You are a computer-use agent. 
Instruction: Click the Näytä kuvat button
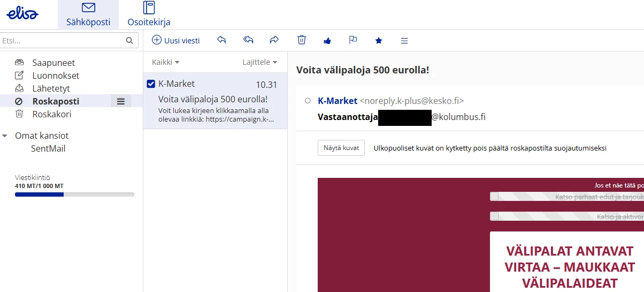341,148
